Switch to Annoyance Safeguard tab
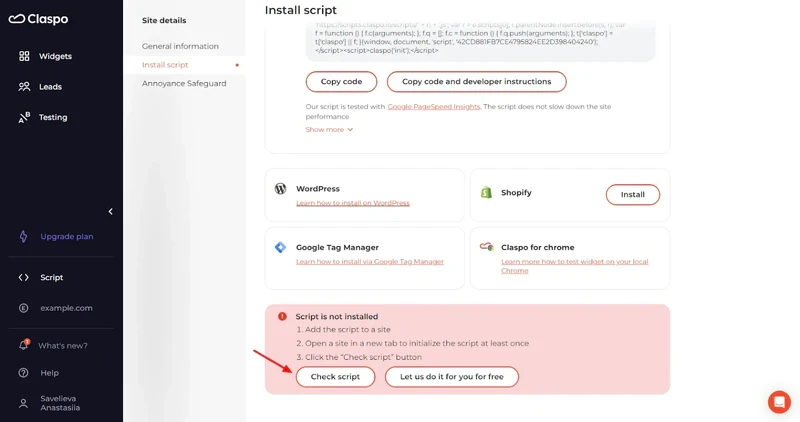This screenshot has height=422, width=800. tap(184, 83)
